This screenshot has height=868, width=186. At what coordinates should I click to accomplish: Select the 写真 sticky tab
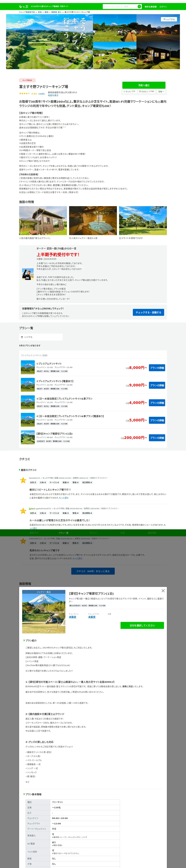[x=123, y=533]
